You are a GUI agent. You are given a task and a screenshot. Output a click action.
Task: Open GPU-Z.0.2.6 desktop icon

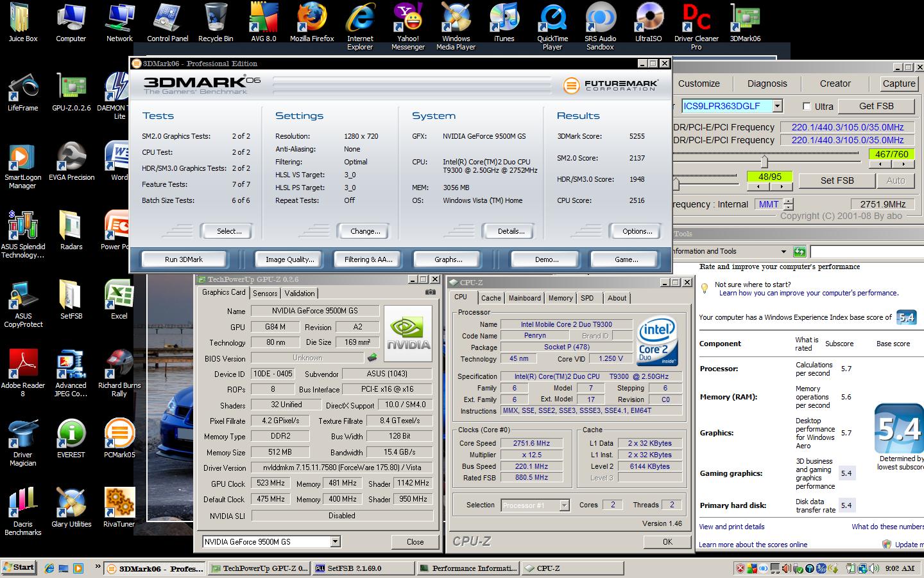71,92
